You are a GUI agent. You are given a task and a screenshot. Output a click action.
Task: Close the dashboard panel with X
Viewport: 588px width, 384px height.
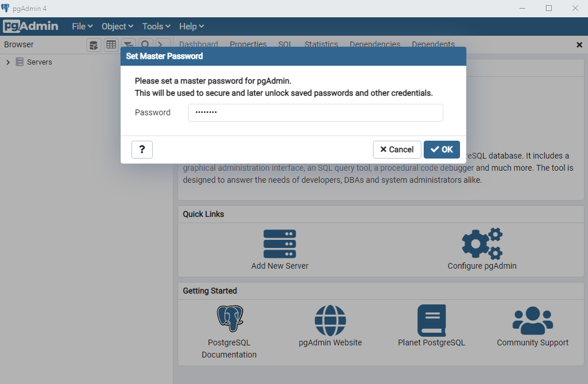[579, 45]
